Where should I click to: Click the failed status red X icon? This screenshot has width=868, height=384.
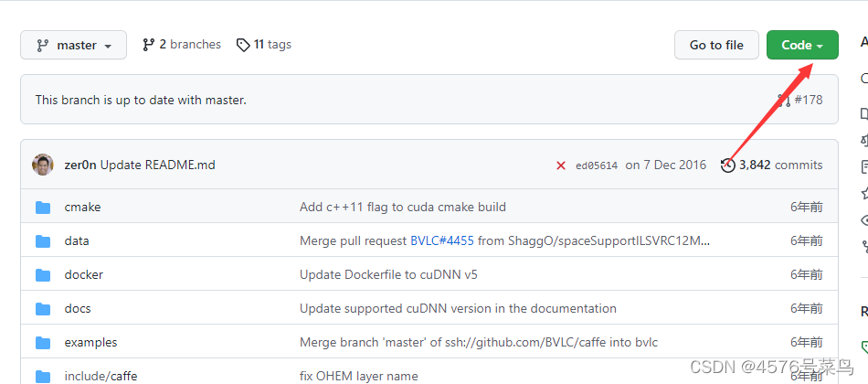coord(561,165)
